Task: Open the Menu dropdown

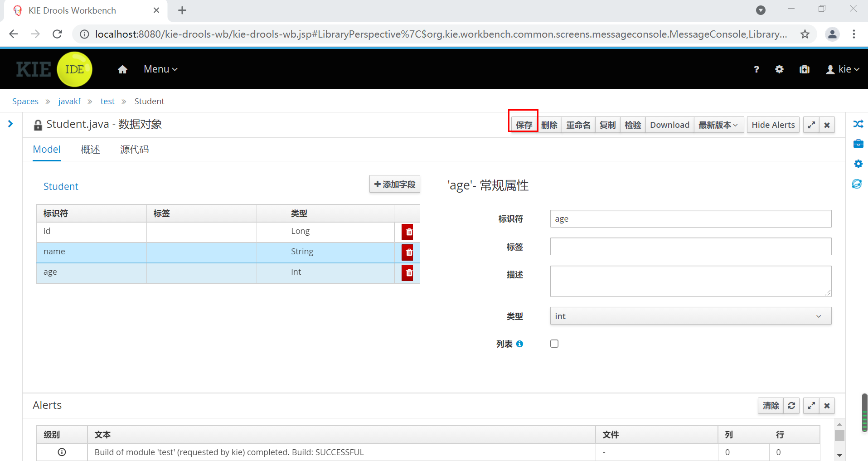Action: click(160, 69)
